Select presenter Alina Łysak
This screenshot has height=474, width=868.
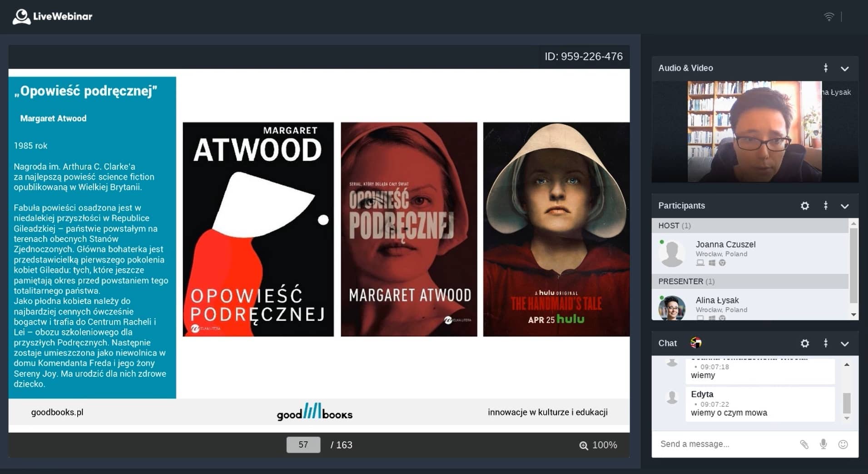click(750, 305)
